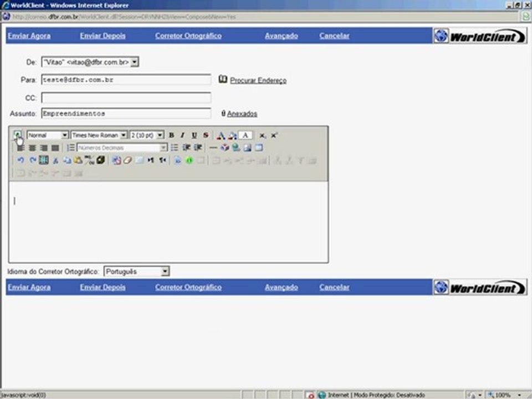Click the Assunto subject field
This screenshot has width=532, height=399.
126,113
